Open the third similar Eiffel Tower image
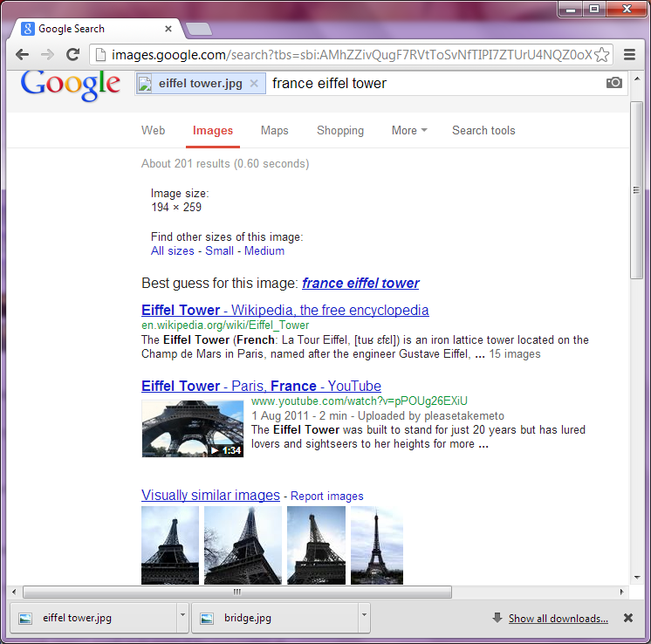 (x=316, y=545)
